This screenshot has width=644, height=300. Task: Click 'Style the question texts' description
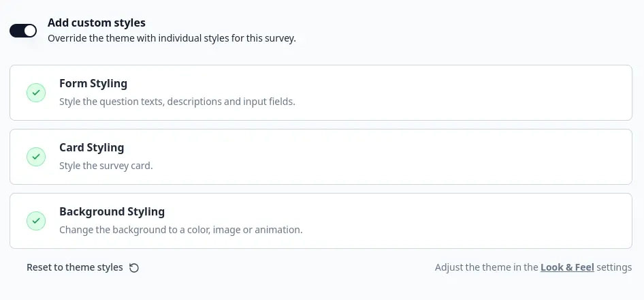(177, 102)
